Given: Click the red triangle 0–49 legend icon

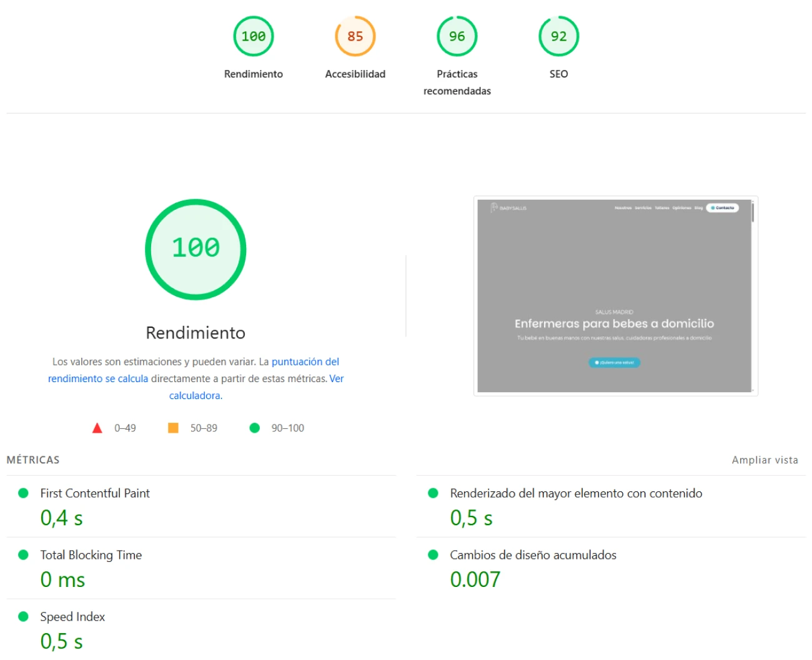Looking at the screenshot, I should pyautogui.click(x=97, y=428).
